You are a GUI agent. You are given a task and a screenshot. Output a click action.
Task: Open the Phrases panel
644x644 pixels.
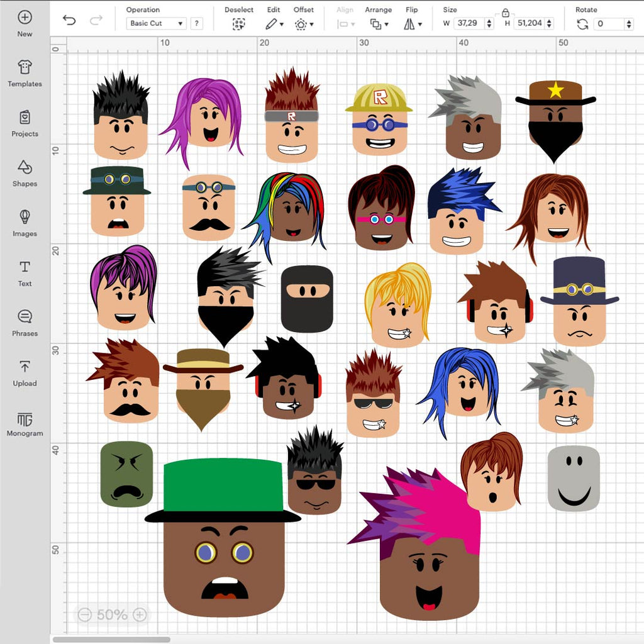[25, 317]
